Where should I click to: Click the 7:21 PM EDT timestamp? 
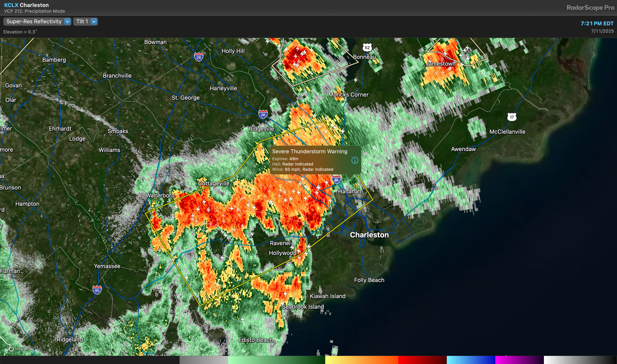click(597, 23)
